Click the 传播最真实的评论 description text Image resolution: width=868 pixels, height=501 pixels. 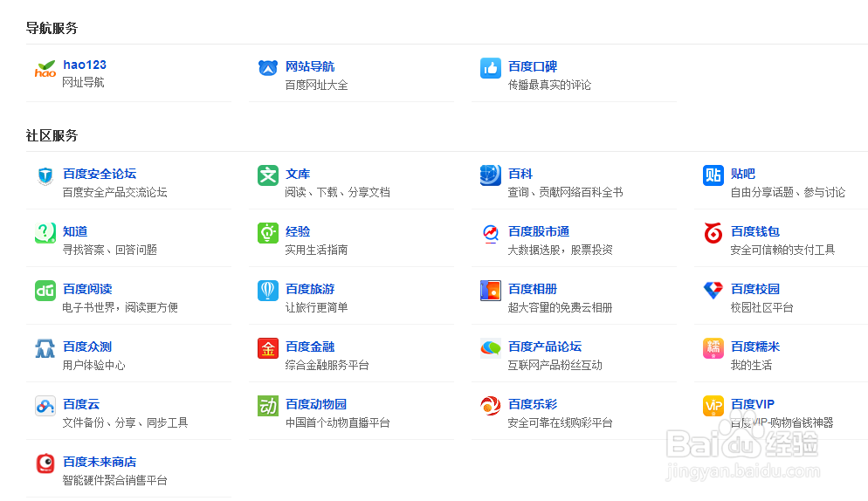[x=549, y=86]
